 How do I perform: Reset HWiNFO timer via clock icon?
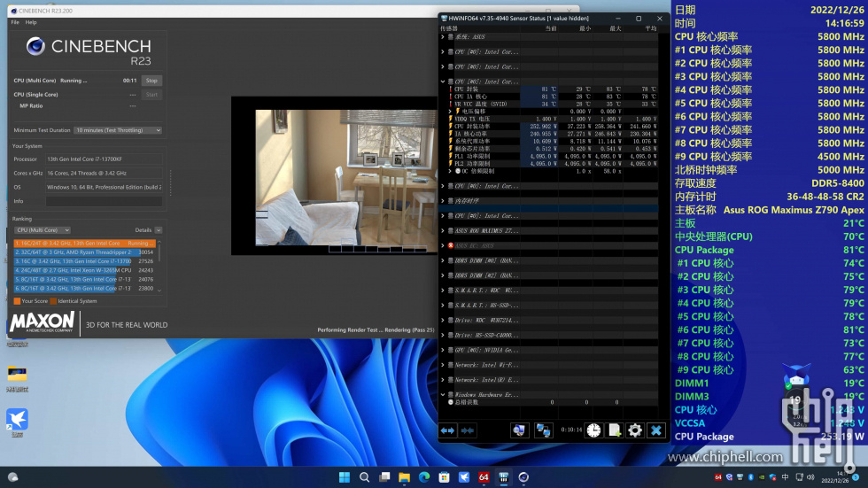[x=593, y=430]
